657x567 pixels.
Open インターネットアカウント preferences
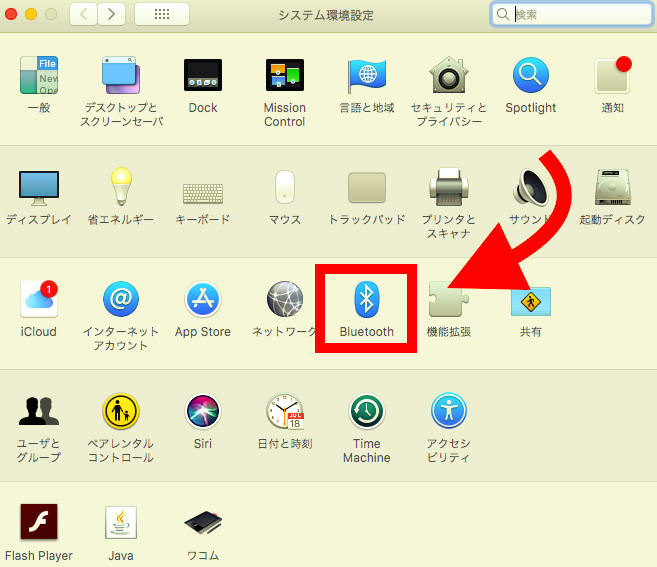[121, 299]
